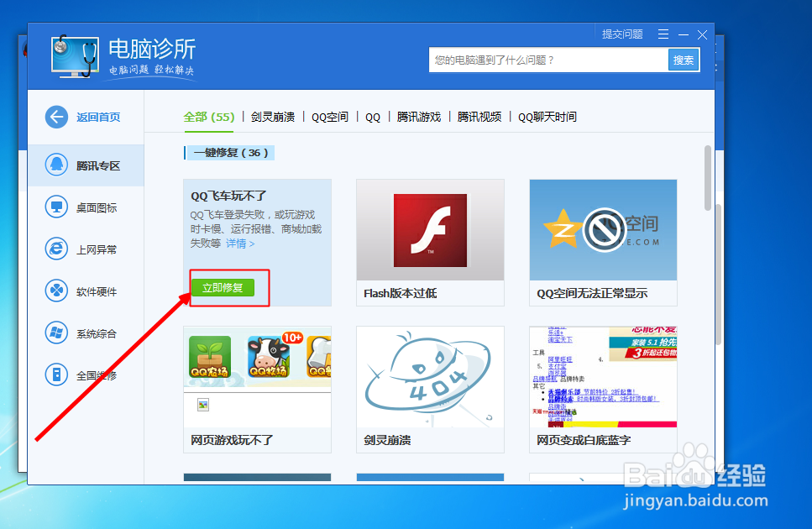The image size is (812, 529).
Task: Close the 电脑诊所 window
Action: [702, 34]
